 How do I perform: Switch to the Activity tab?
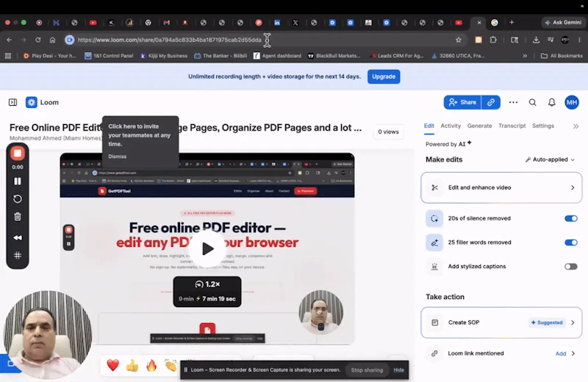pyautogui.click(x=451, y=126)
